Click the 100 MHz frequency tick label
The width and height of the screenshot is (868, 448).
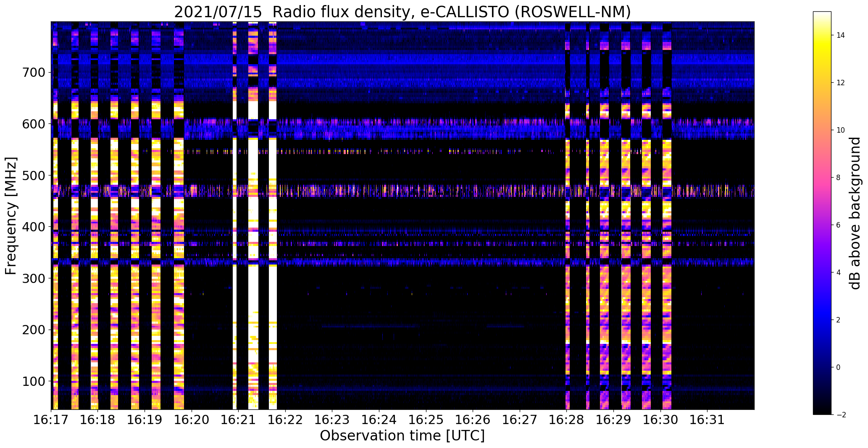[33, 381]
